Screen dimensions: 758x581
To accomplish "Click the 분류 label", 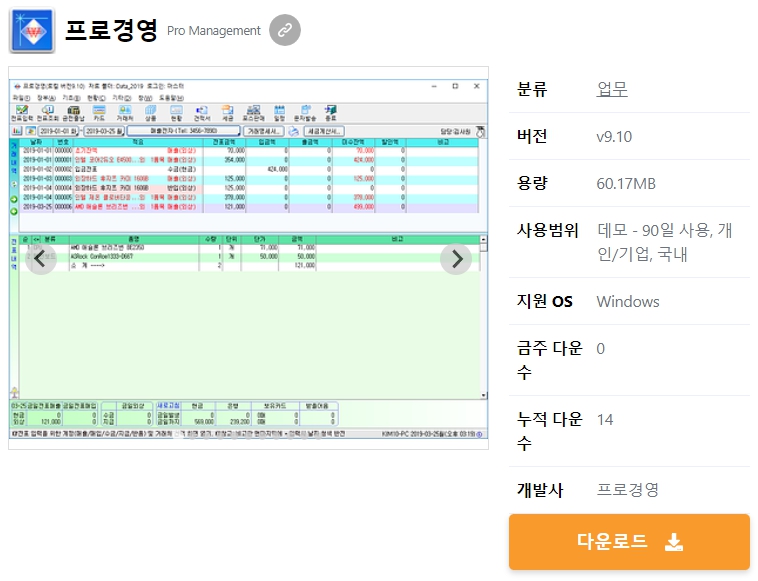I will 532,89.
